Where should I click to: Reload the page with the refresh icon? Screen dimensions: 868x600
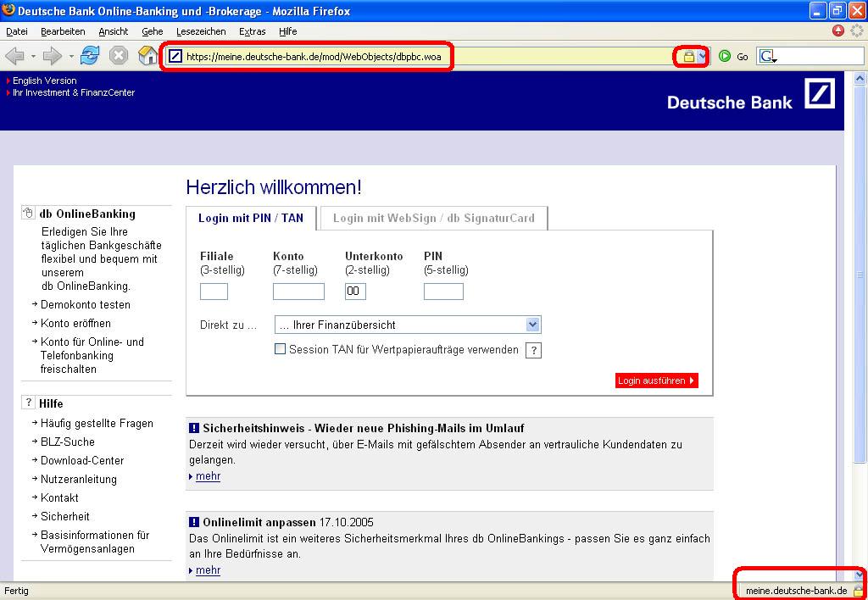point(90,55)
